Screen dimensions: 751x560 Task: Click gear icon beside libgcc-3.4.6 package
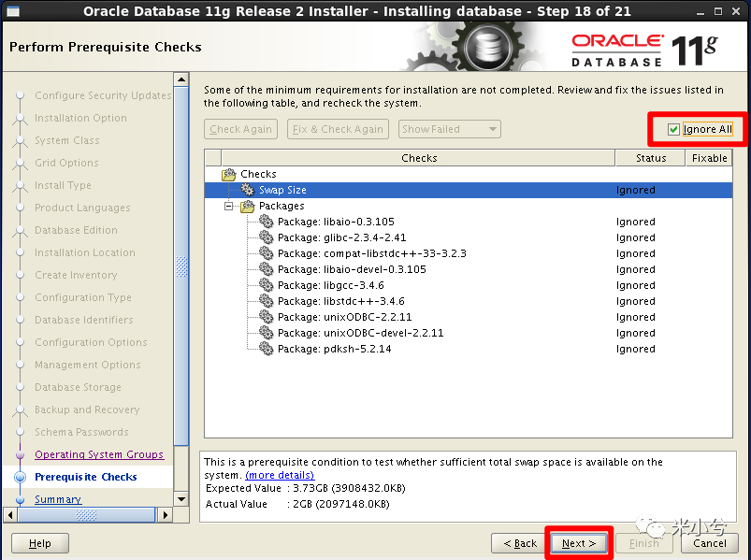click(266, 285)
